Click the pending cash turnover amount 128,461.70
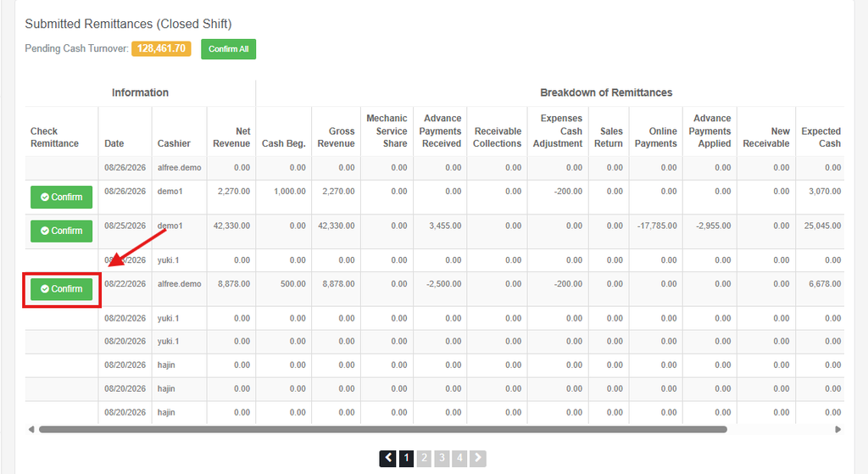 pos(161,48)
